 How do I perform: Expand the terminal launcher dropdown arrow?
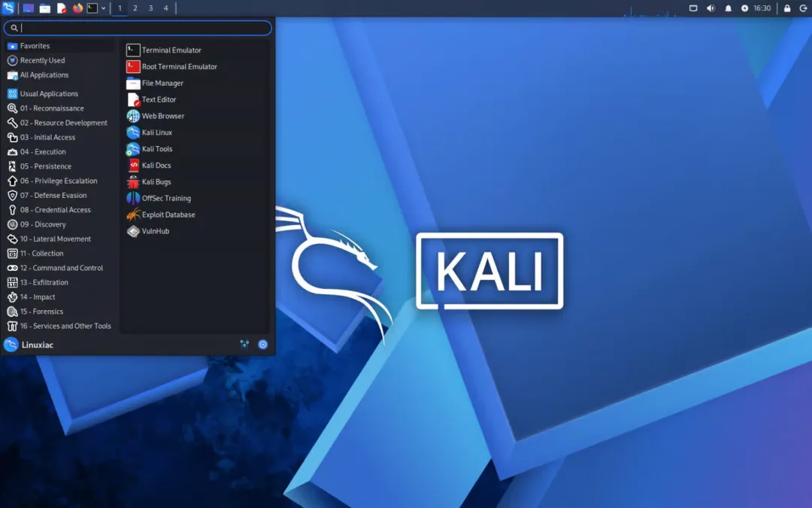(104, 8)
